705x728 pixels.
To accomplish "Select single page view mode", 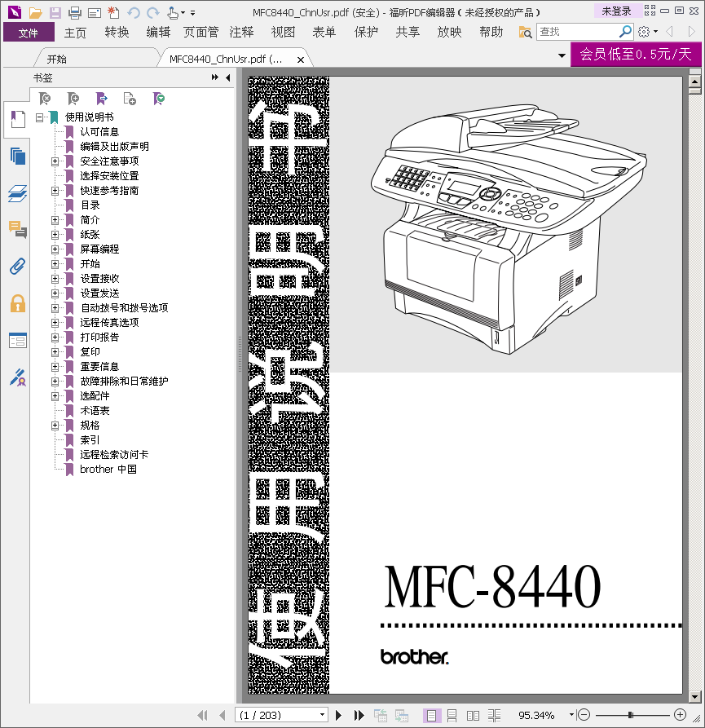I will [x=431, y=716].
